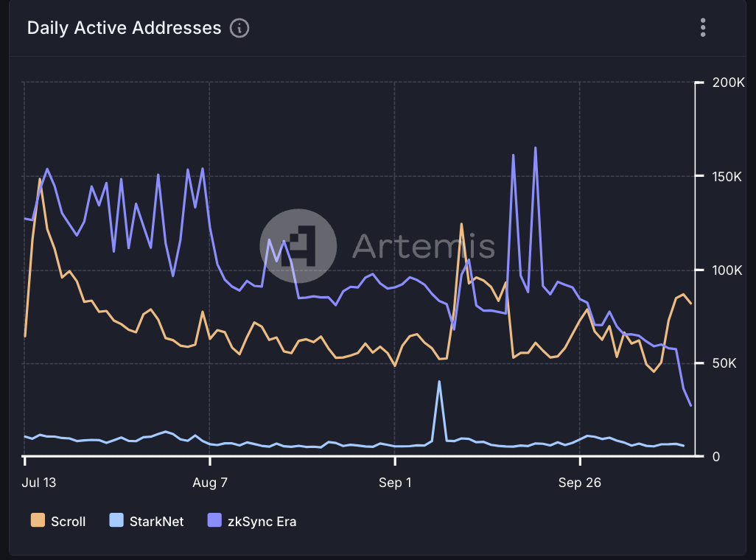Click the light blue StarkNet swatch
Screen dimensions: 756x560
click(116, 520)
